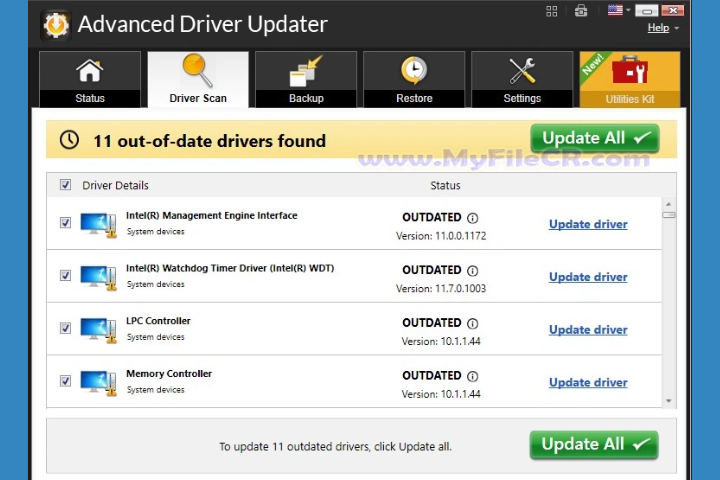Close the Advanced Driver Updater window

pos(673,11)
